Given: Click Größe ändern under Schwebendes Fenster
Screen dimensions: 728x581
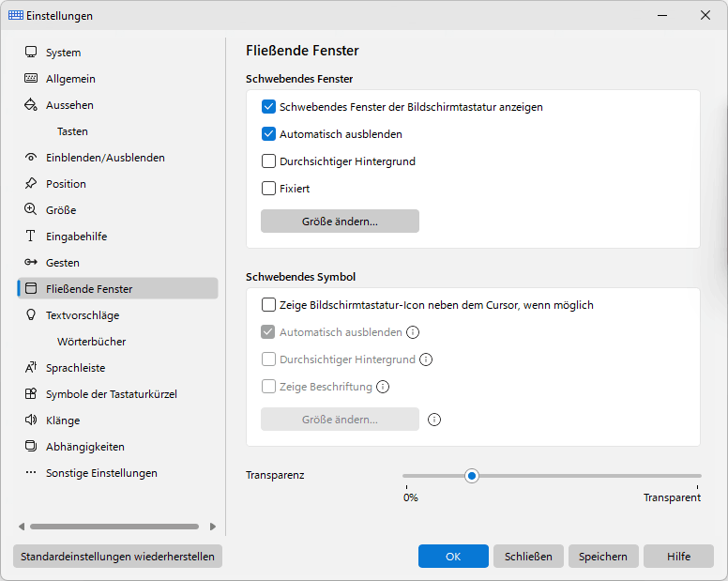Looking at the screenshot, I should point(340,222).
